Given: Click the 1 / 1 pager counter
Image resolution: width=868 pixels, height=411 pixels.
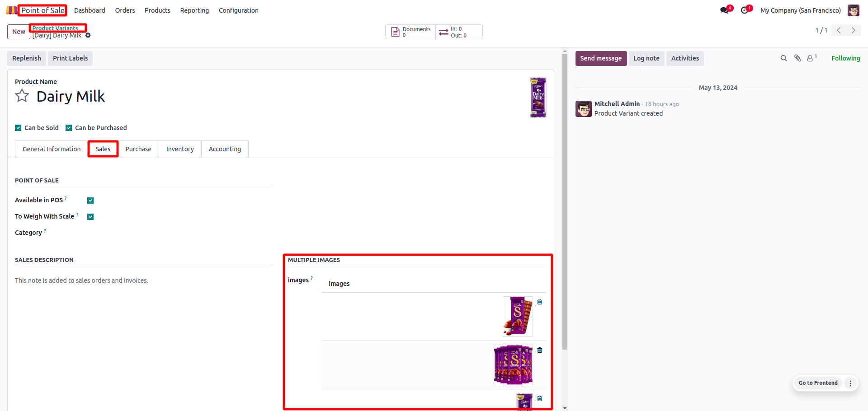Looking at the screenshot, I should [x=821, y=30].
